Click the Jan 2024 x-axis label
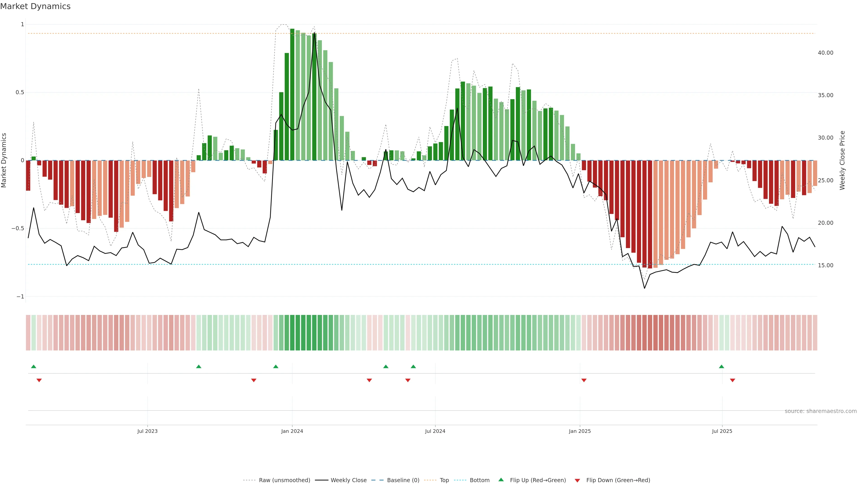 click(x=292, y=431)
